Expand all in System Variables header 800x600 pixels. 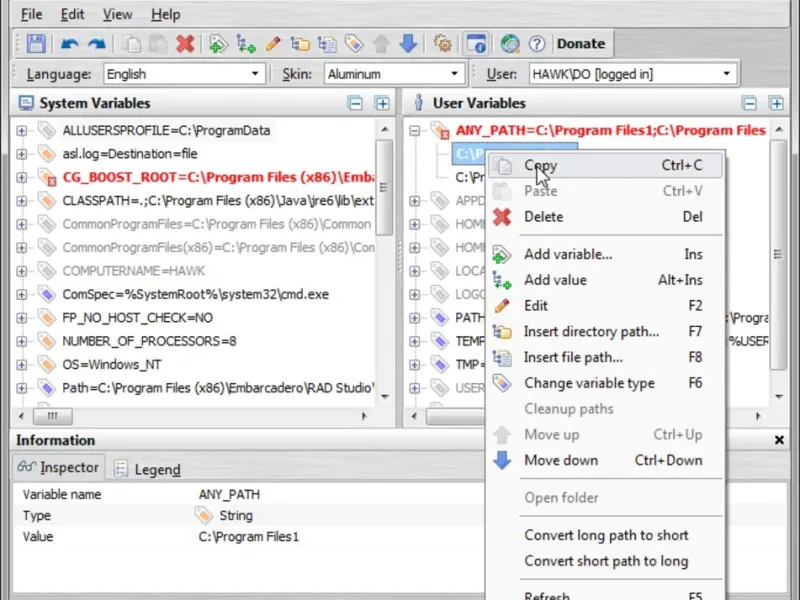(x=382, y=103)
